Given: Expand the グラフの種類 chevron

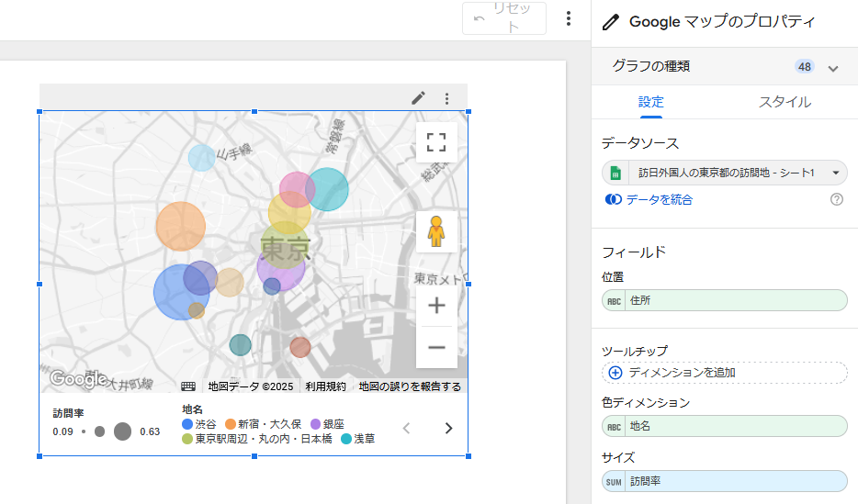Looking at the screenshot, I should point(833,67).
